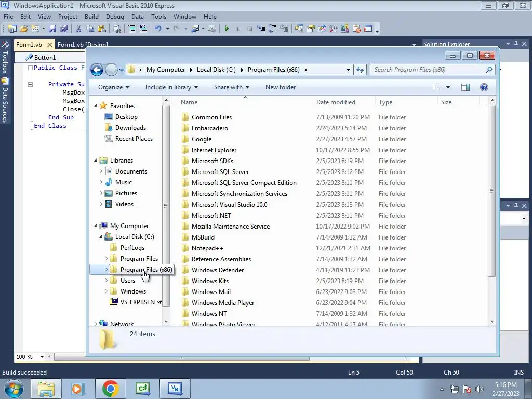Show the preview pane icon in Explorer

click(465, 87)
